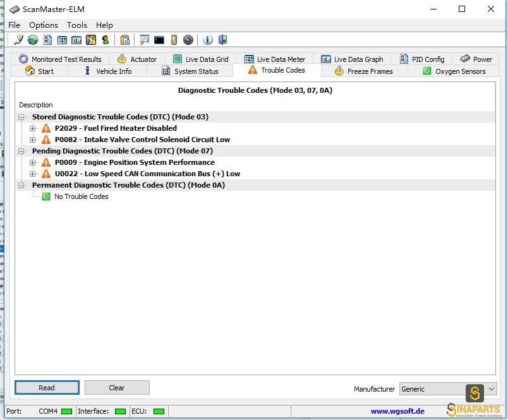
Task: Click the clipboard report toolbar icon
Action: click(x=124, y=40)
